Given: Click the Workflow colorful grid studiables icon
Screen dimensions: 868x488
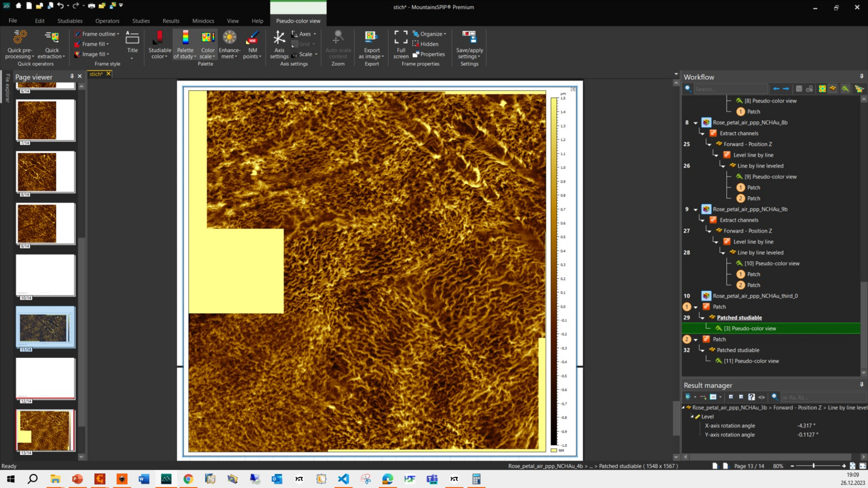Looking at the screenshot, I should coord(822,89).
